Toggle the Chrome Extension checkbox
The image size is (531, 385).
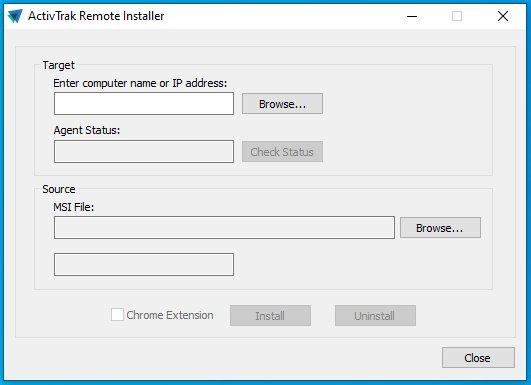(x=117, y=315)
